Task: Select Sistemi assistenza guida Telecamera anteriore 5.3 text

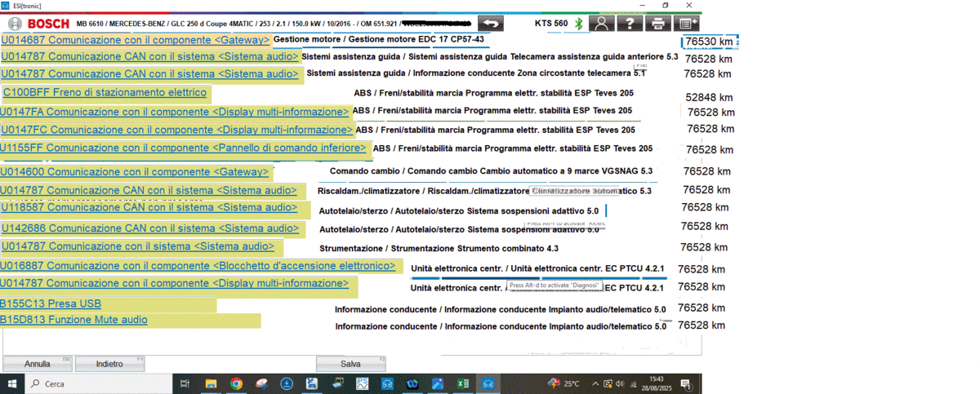Action: (490, 57)
